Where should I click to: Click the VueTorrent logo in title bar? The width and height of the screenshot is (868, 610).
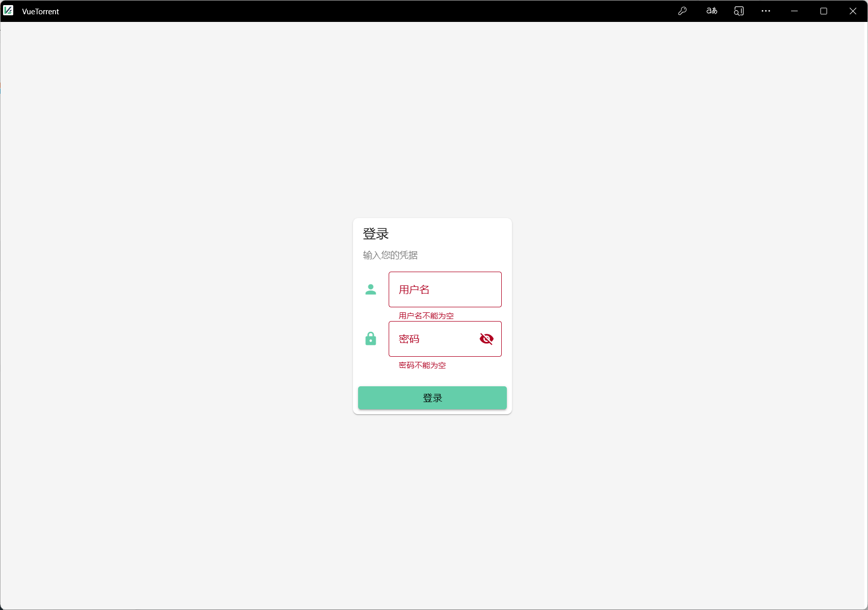pos(8,11)
